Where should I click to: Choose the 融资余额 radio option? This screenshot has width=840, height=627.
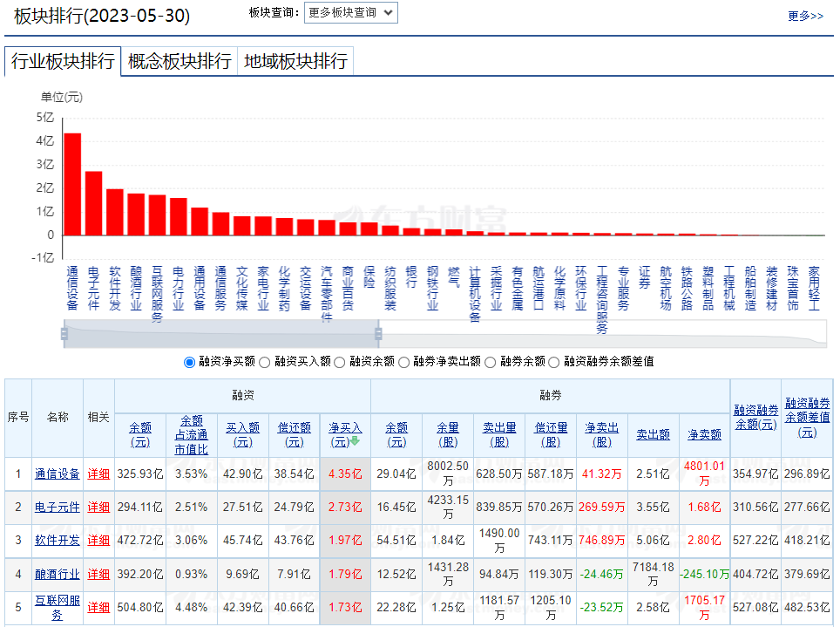click(x=340, y=362)
